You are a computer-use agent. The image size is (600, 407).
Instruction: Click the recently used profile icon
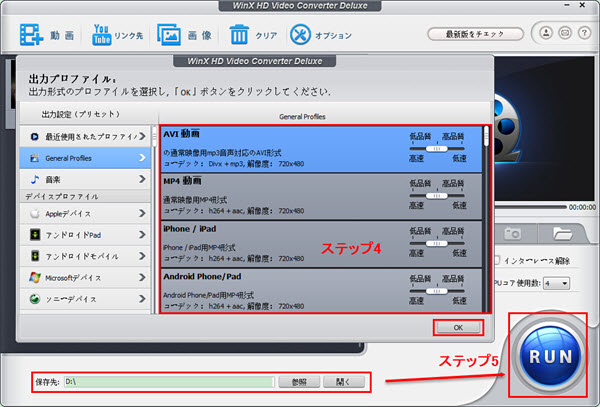(34, 137)
